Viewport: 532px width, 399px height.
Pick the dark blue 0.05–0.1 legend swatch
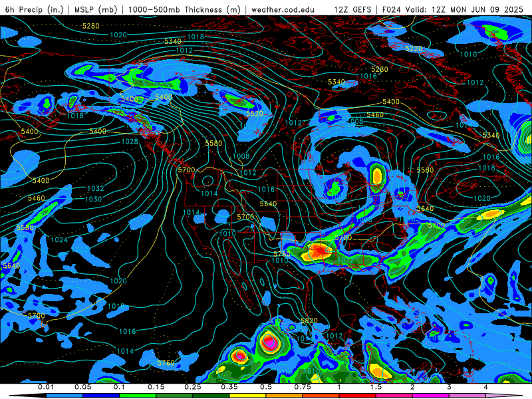click(x=101, y=396)
